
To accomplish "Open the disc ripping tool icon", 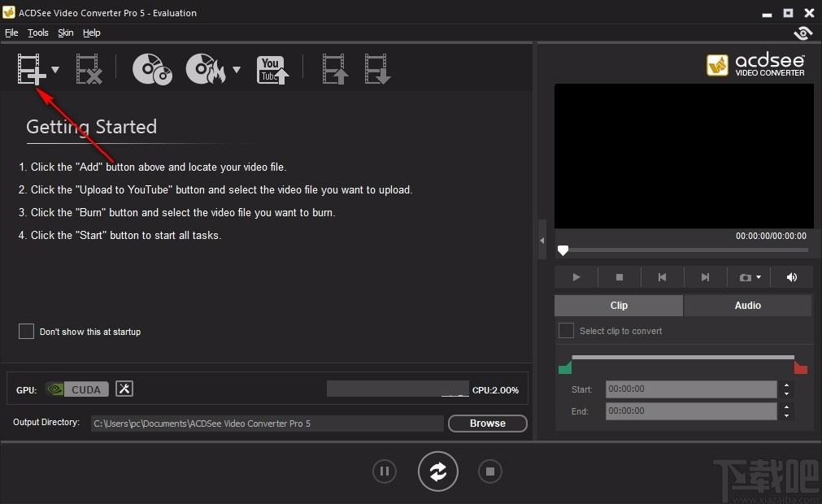I will [153, 68].
